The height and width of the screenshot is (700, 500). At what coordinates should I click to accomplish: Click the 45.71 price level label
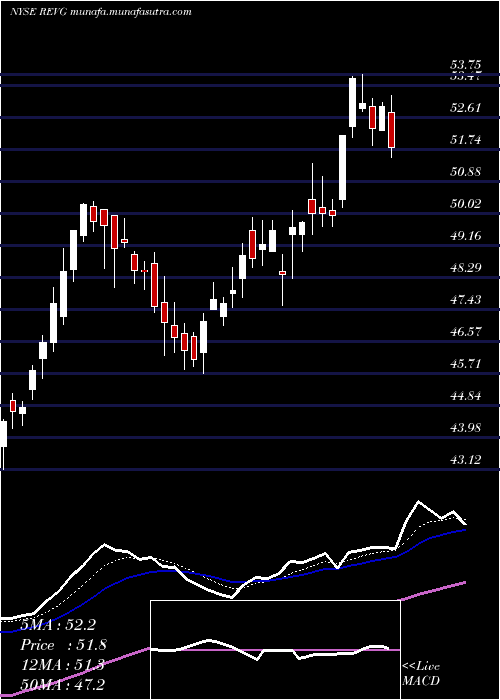coord(467,364)
